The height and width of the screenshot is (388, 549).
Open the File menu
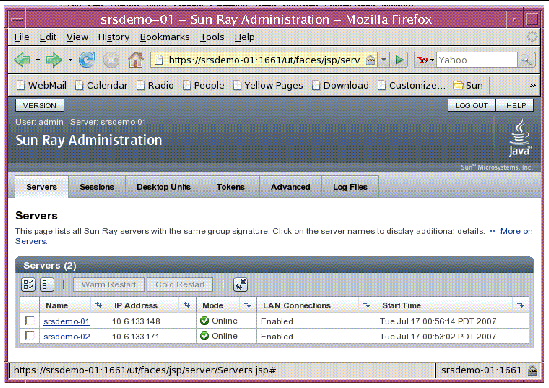[22, 37]
